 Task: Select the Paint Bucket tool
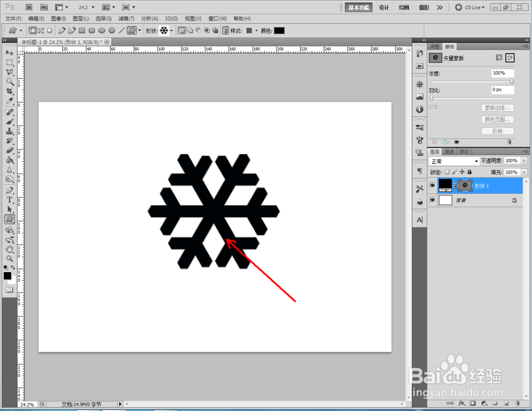coord(10,160)
